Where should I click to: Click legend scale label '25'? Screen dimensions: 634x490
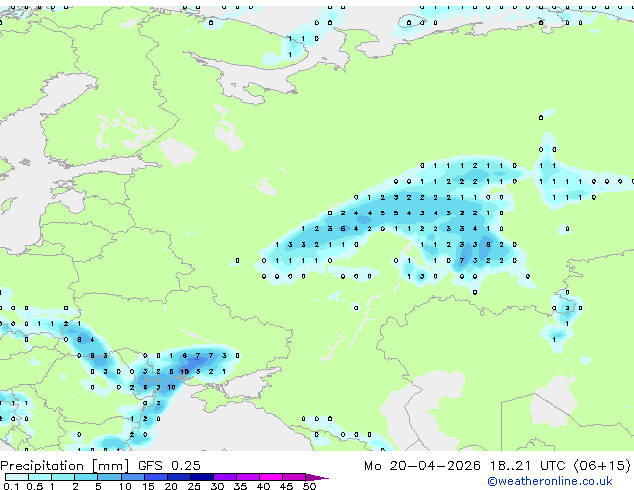tap(194, 486)
